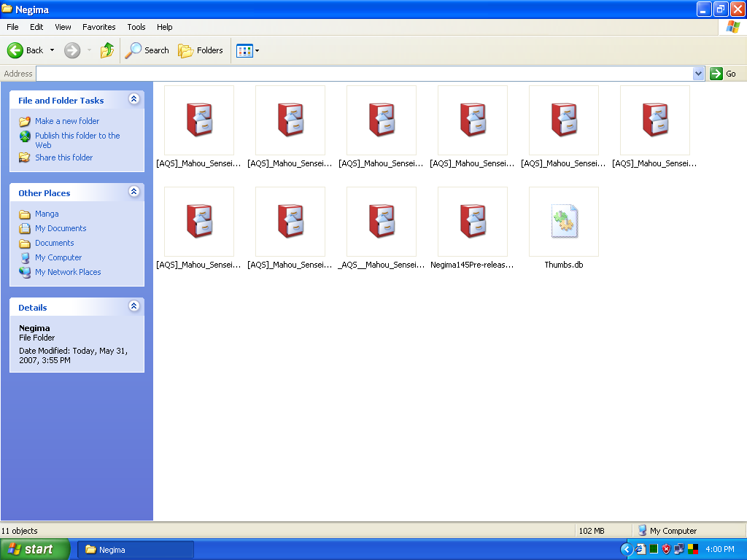
Task: Click the 102 MB status bar entry
Action: tap(592, 531)
